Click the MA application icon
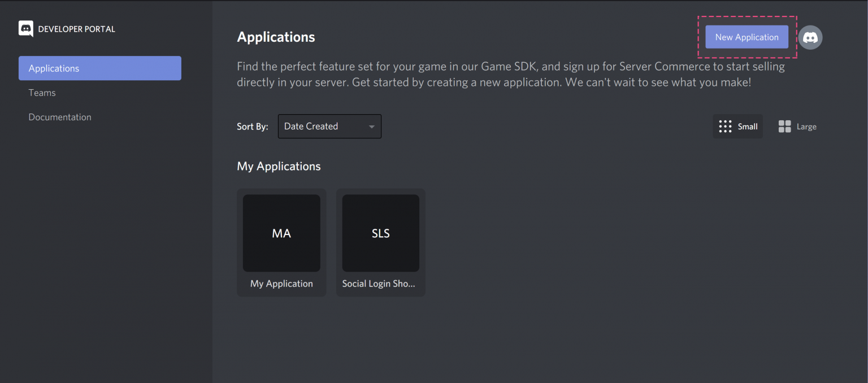Image resolution: width=868 pixels, height=383 pixels. click(x=281, y=233)
